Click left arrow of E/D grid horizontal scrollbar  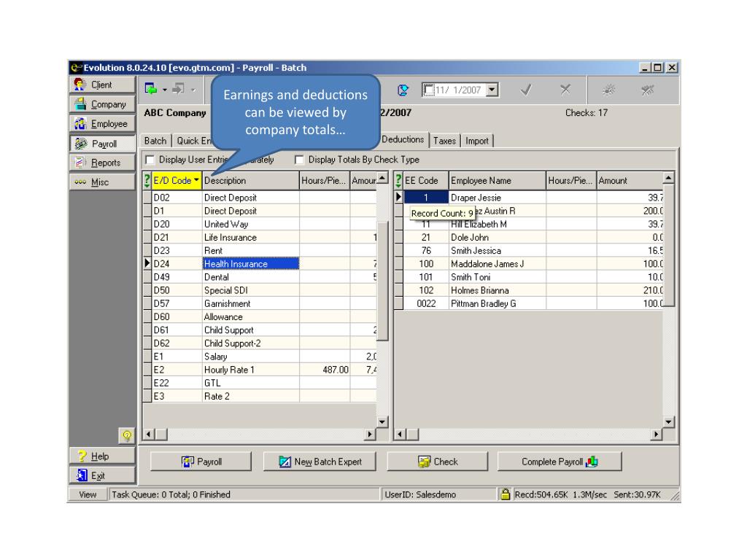click(x=149, y=434)
